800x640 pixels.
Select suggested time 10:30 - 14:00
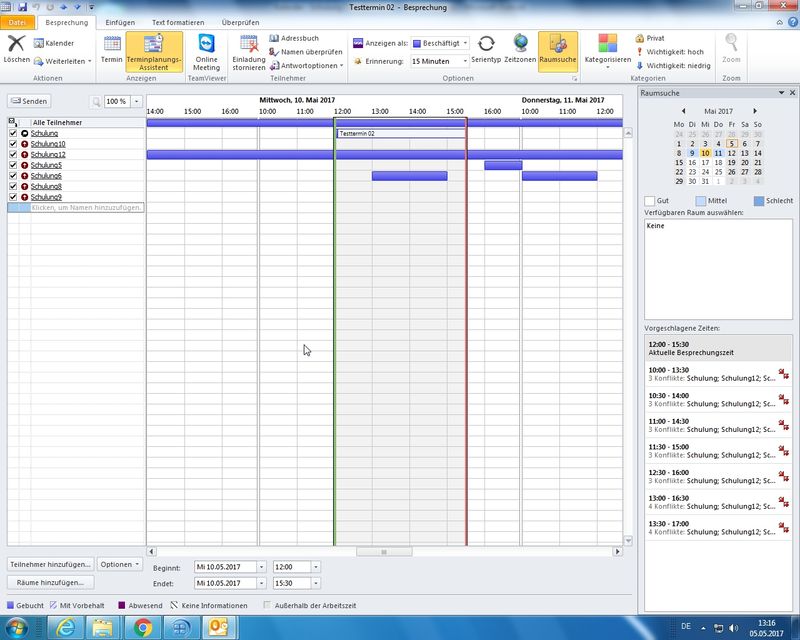705,400
